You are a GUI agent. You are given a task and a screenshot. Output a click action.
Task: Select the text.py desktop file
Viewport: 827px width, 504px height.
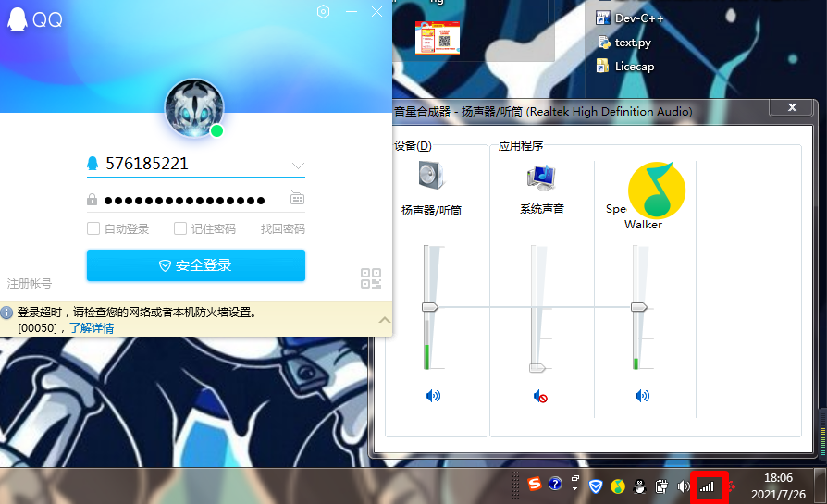624,43
